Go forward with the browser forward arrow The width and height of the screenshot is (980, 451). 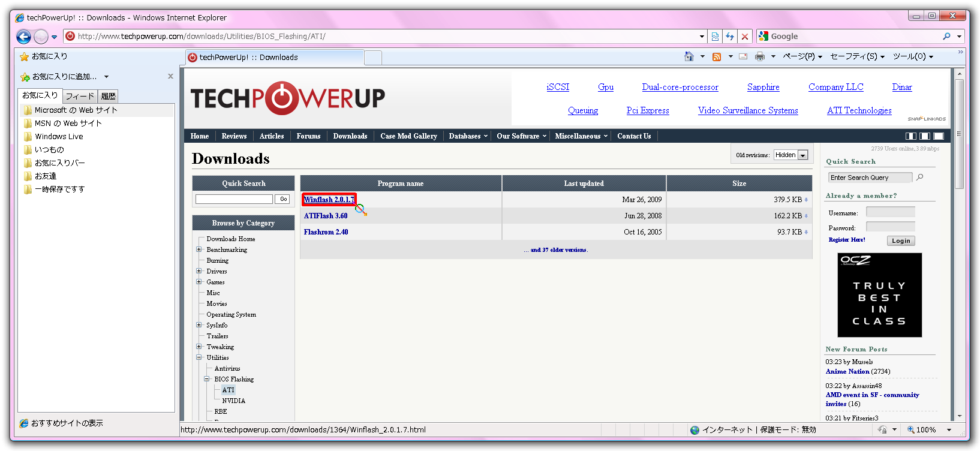click(x=41, y=37)
